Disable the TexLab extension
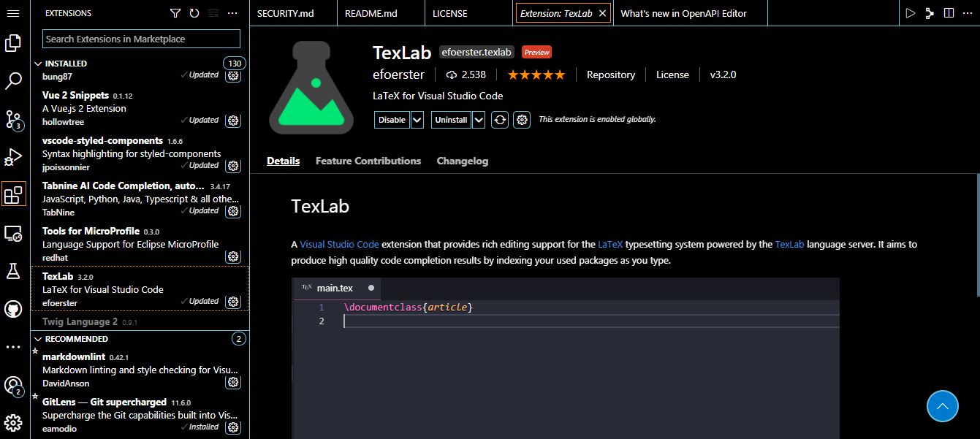This screenshot has height=439, width=980. tap(392, 120)
